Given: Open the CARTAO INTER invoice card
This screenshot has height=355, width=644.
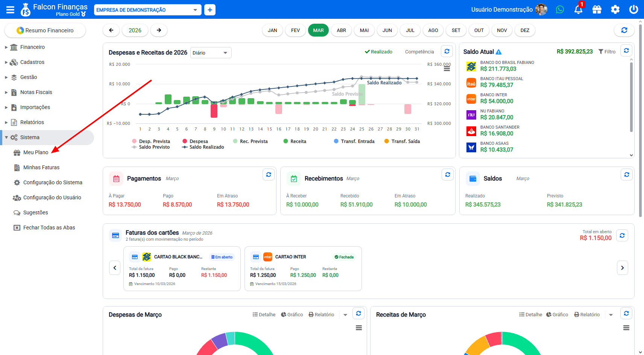Looking at the screenshot, I should pyautogui.click(x=303, y=269).
